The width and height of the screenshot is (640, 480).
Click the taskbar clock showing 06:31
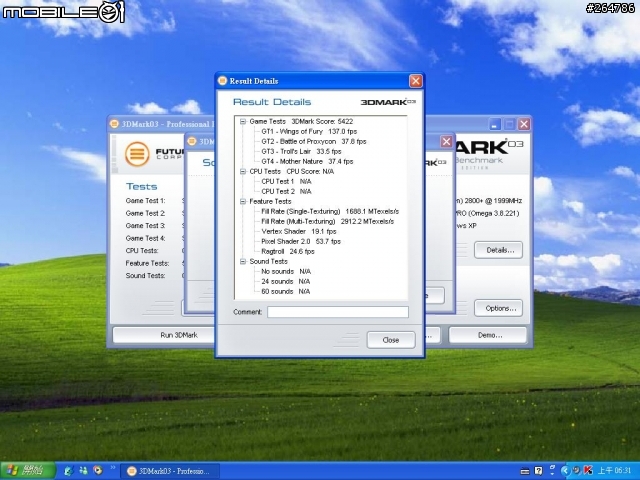[x=614, y=471]
